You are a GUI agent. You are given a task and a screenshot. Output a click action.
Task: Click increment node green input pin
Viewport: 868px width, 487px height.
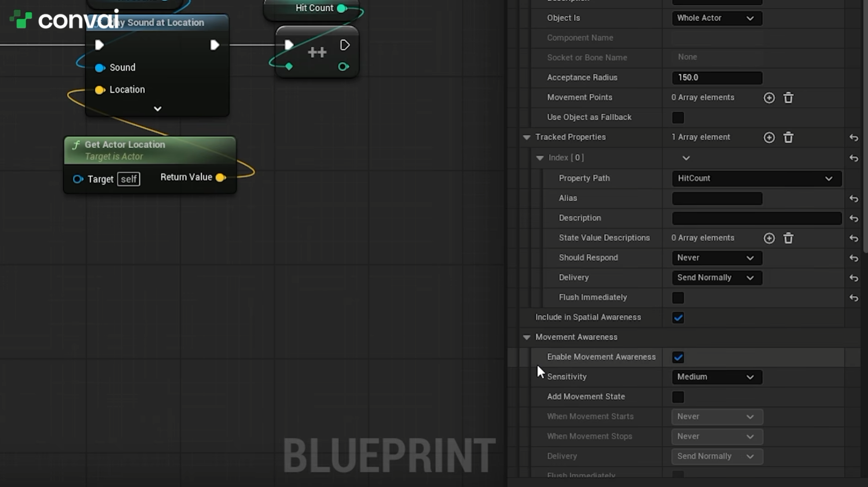289,66
